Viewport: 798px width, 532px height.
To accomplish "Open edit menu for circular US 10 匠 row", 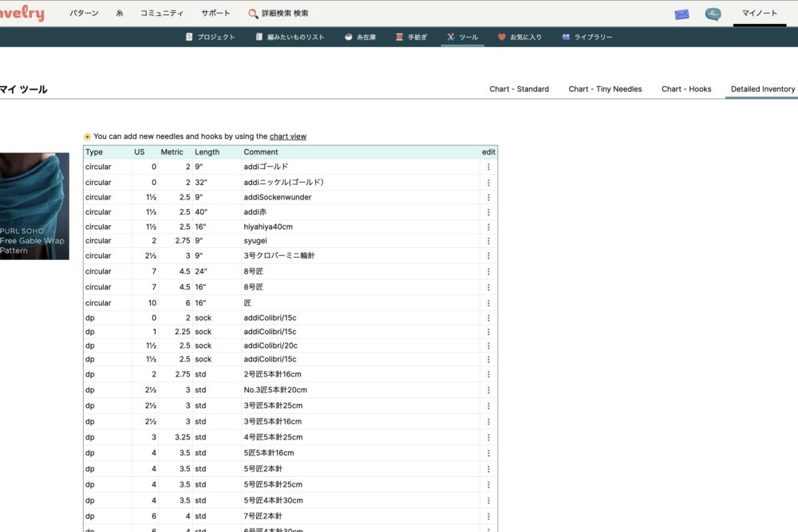I will point(488,303).
